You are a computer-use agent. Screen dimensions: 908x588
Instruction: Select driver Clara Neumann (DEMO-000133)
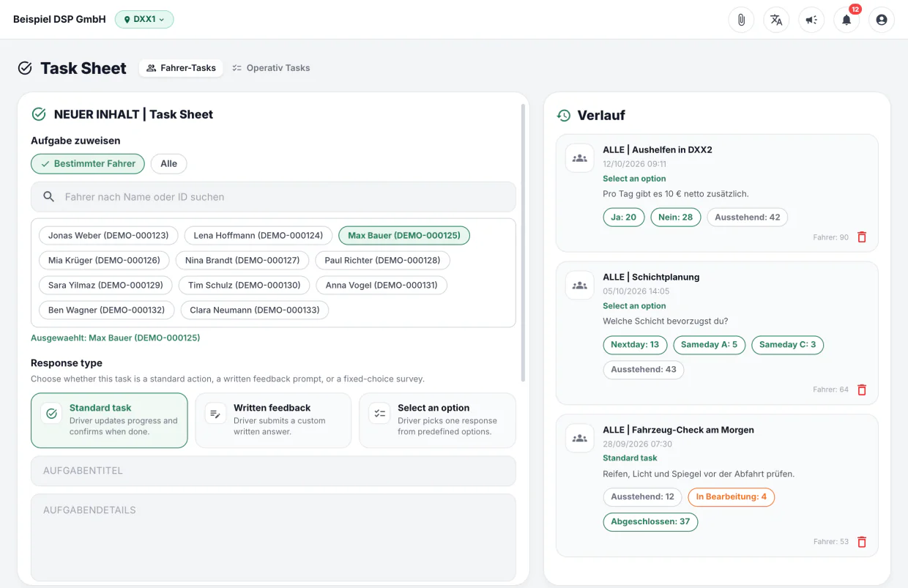255,310
